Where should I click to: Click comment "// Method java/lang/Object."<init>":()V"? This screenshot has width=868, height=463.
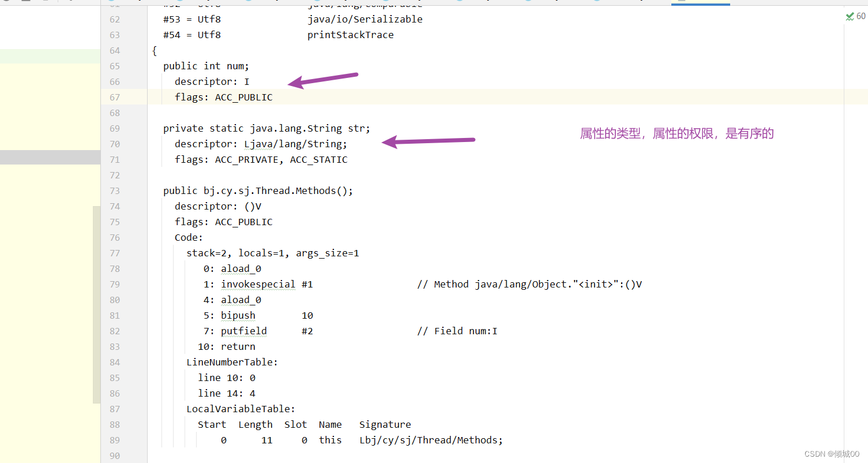point(529,284)
